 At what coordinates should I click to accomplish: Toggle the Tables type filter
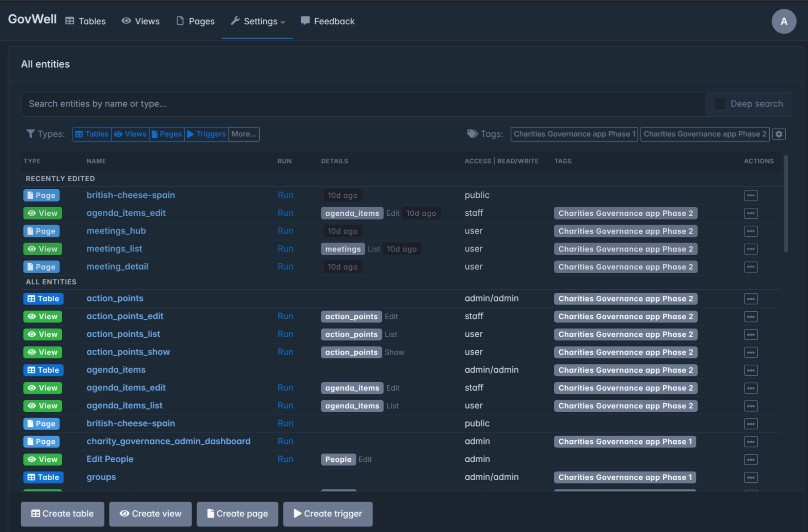click(x=92, y=134)
